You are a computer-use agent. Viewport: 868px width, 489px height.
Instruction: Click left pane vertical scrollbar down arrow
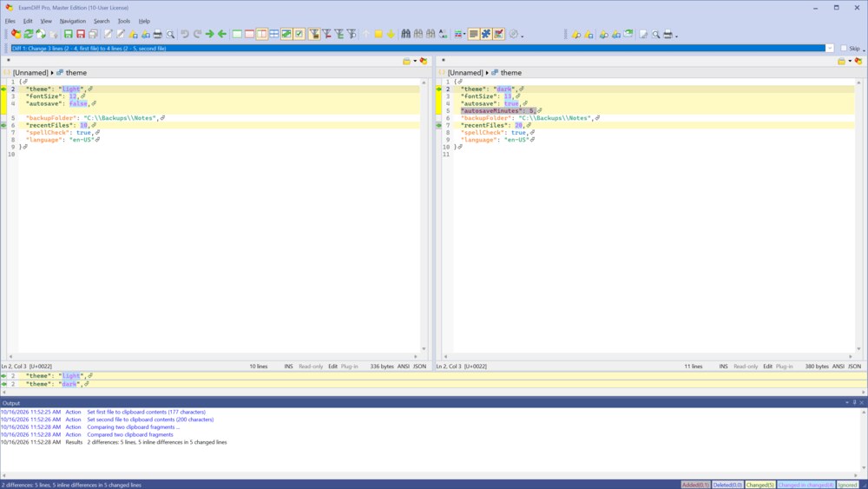[x=424, y=349]
